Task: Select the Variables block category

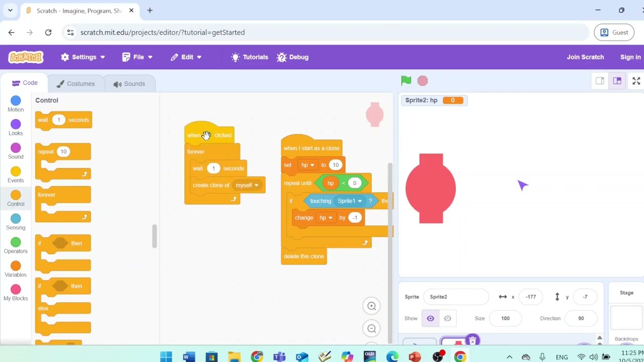Action: tap(16, 269)
